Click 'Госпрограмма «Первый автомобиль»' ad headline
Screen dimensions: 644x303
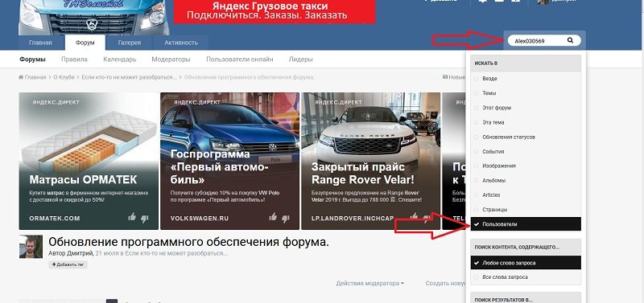point(220,167)
